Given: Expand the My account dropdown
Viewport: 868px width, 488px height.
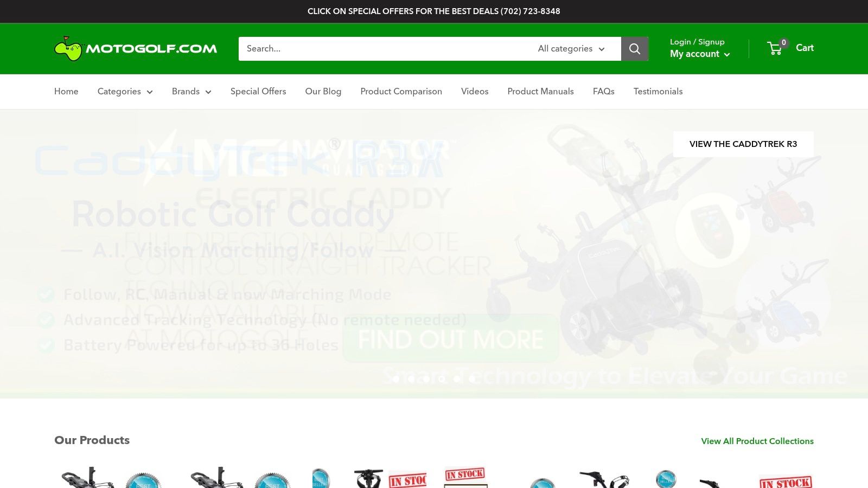Looking at the screenshot, I should click(700, 54).
